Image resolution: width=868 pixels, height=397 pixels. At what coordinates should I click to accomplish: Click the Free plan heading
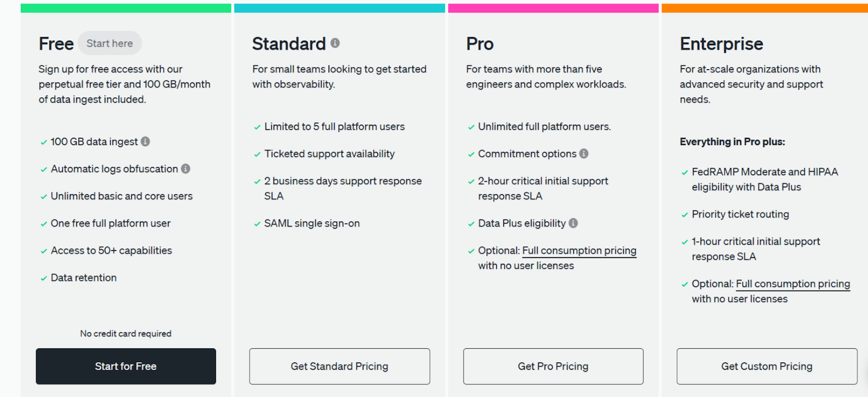[x=56, y=43]
